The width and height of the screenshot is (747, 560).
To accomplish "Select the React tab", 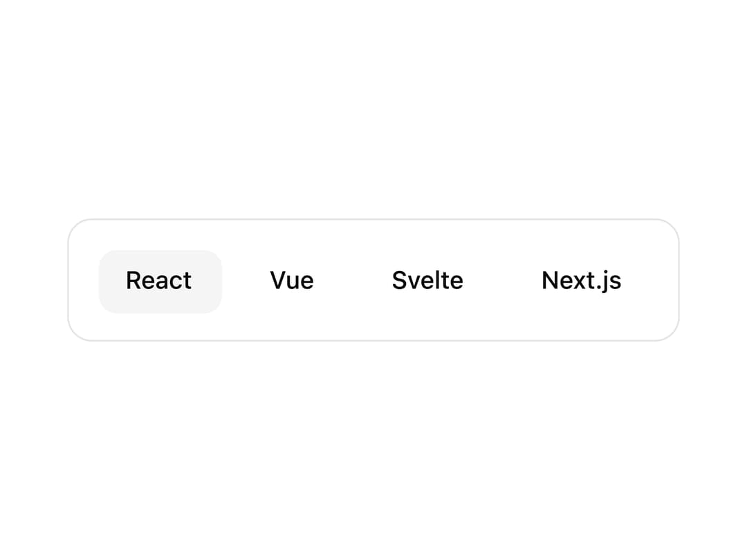I will 160,281.
